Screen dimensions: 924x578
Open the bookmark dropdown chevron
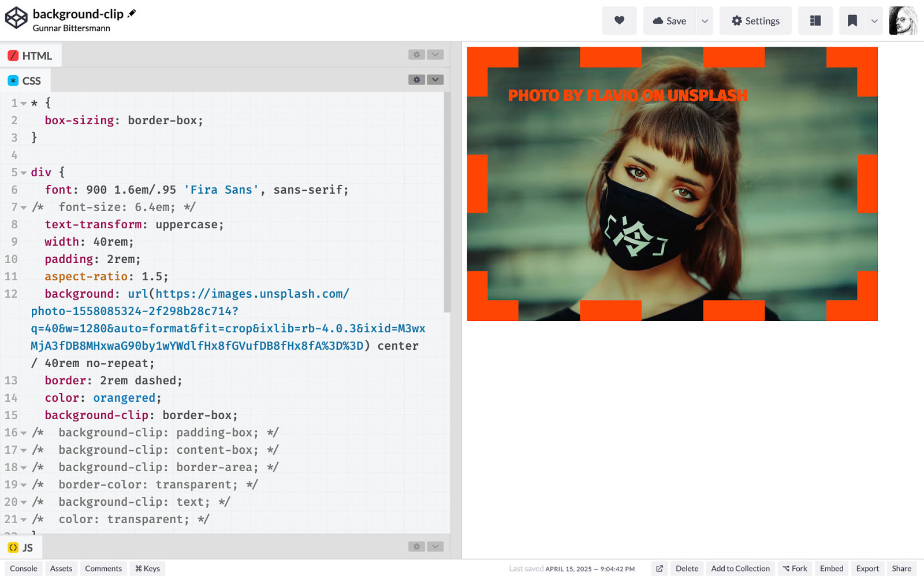coord(874,21)
